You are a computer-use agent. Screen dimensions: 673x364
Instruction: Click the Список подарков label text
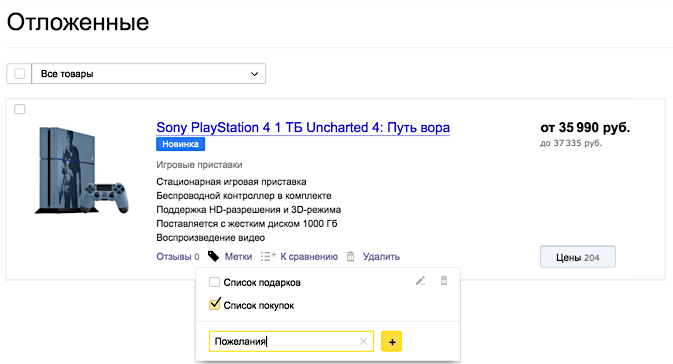pos(262,282)
